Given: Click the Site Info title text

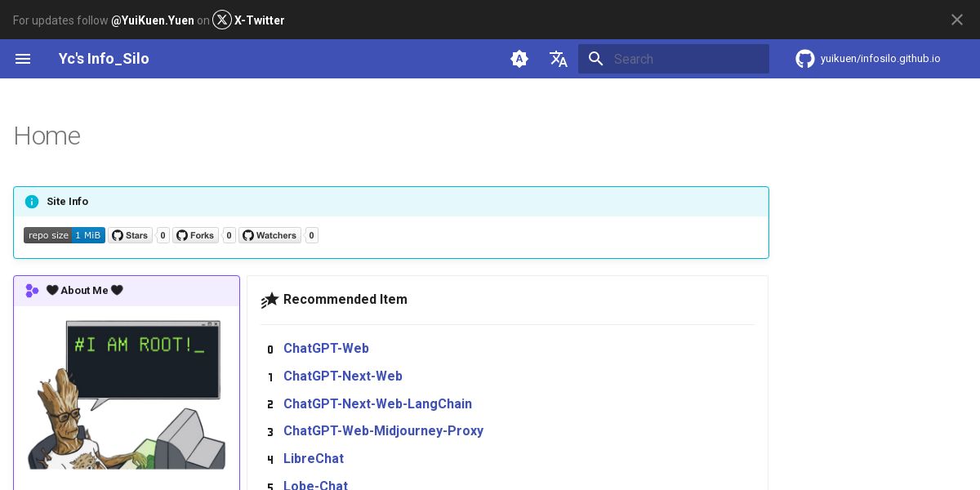Looking at the screenshot, I should tap(68, 202).
